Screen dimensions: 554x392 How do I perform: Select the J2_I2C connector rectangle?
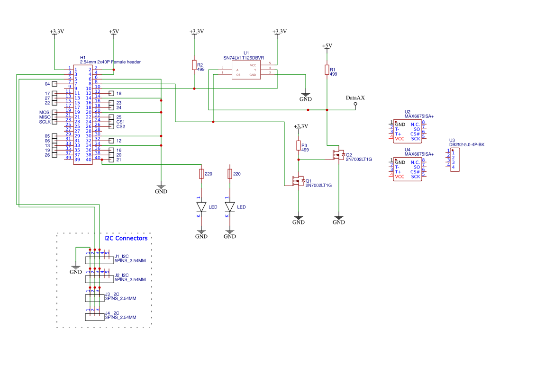click(x=100, y=279)
